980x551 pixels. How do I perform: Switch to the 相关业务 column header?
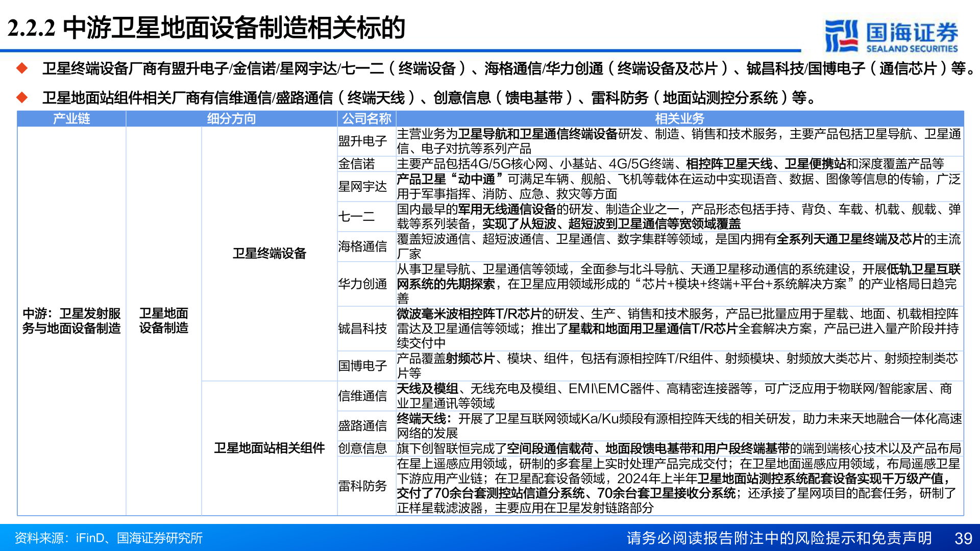tap(679, 119)
